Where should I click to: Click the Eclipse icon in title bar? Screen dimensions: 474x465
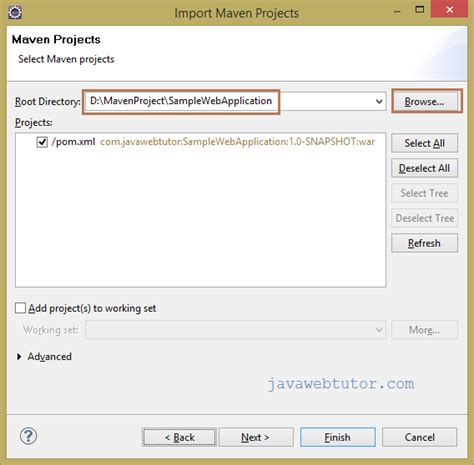click(x=15, y=13)
